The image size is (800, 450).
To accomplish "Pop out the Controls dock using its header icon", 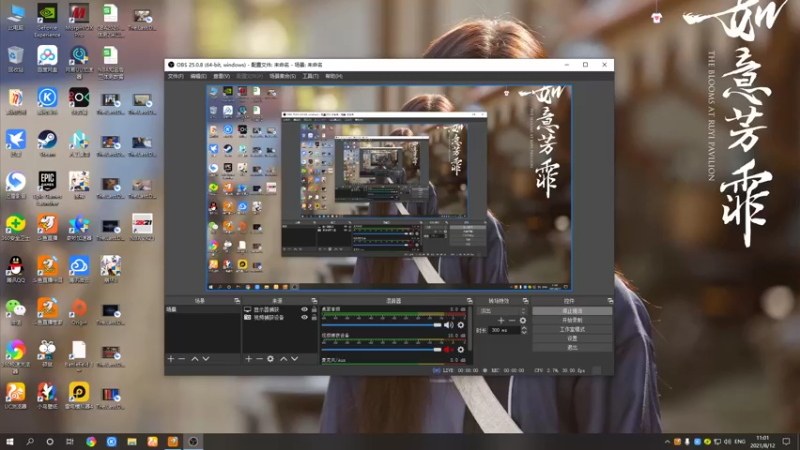I will click(610, 301).
